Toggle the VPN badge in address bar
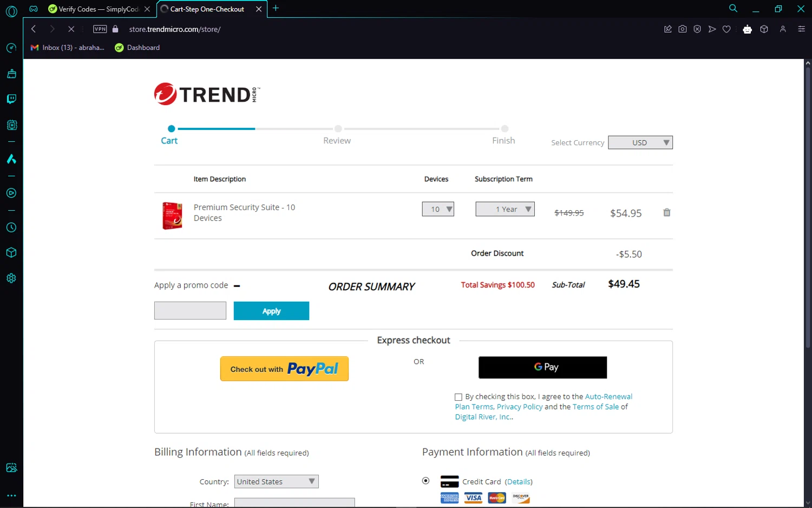Viewport: 812px width, 508px height. pyautogui.click(x=100, y=29)
